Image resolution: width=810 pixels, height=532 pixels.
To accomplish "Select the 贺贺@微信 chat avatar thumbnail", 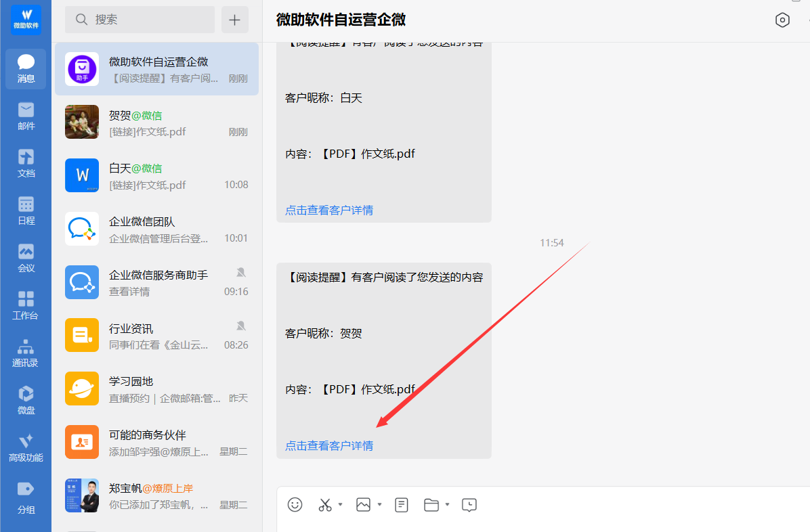I will [x=82, y=122].
